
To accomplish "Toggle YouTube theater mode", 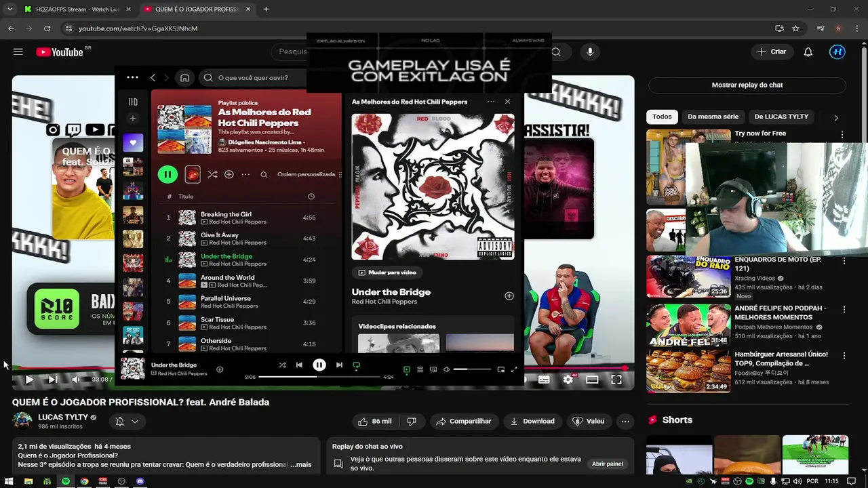I will 592,380.
